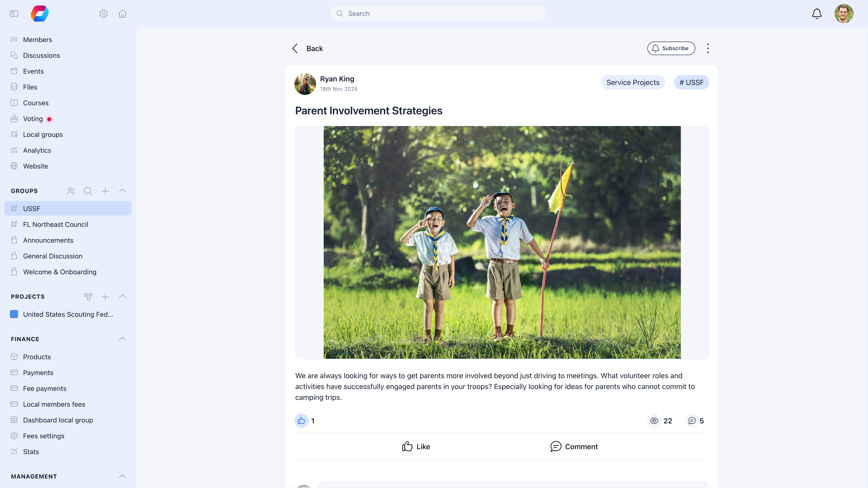868x488 pixels.
Task: Open the Comment action on the post
Action: tap(574, 446)
